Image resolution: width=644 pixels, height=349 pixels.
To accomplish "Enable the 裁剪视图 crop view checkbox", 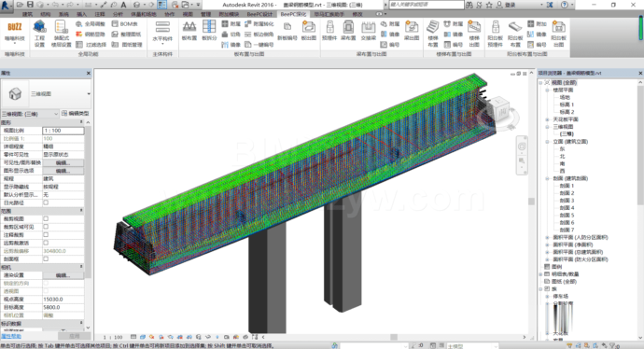I will pyautogui.click(x=46, y=219).
